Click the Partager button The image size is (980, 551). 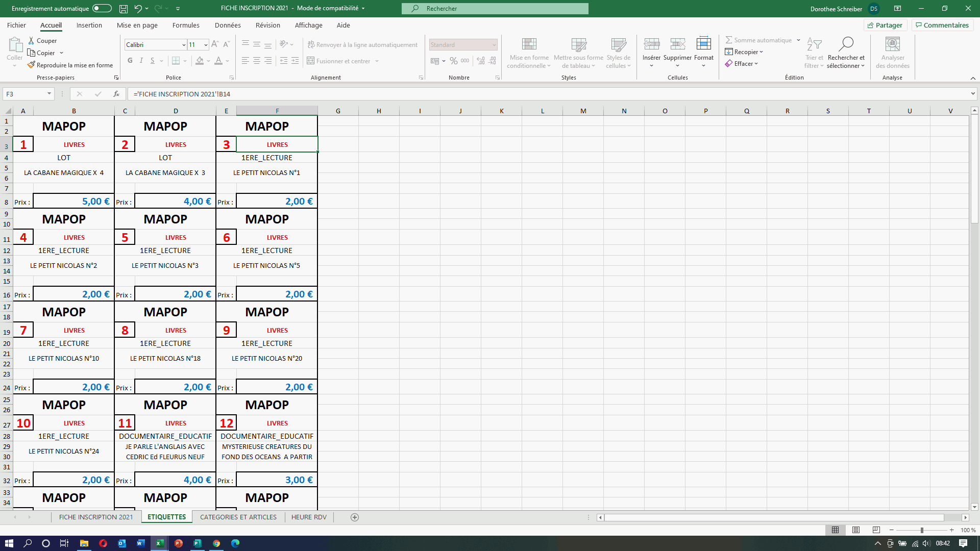pyautogui.click(x=885, y=25)
